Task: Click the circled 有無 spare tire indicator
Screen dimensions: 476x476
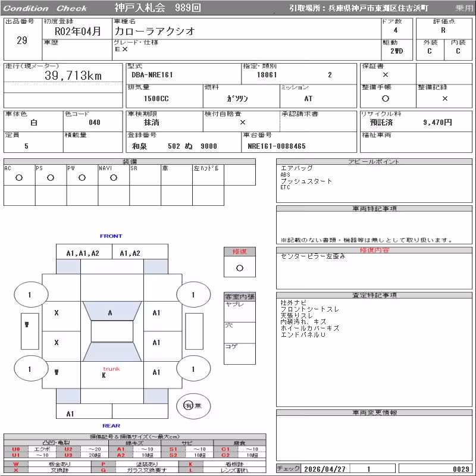Action: tap(193, 406)
